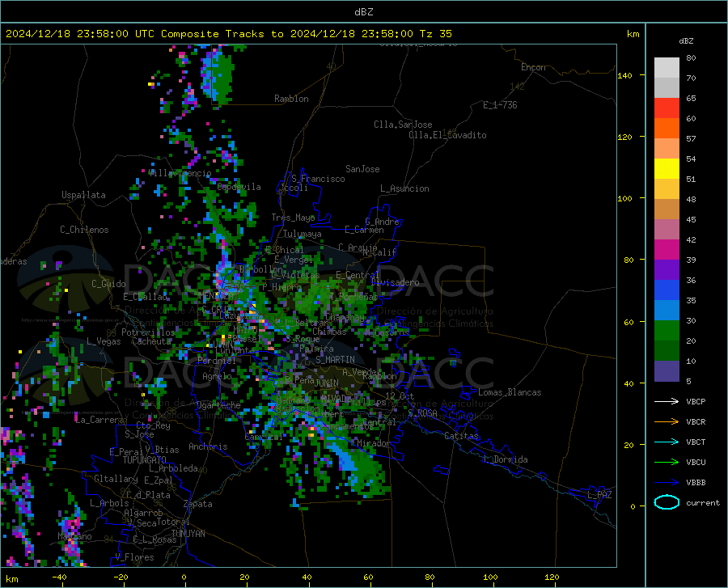Click the orange VBCR arrow legend icon
This screenshot has height=588, width=728.
(667, 422)
